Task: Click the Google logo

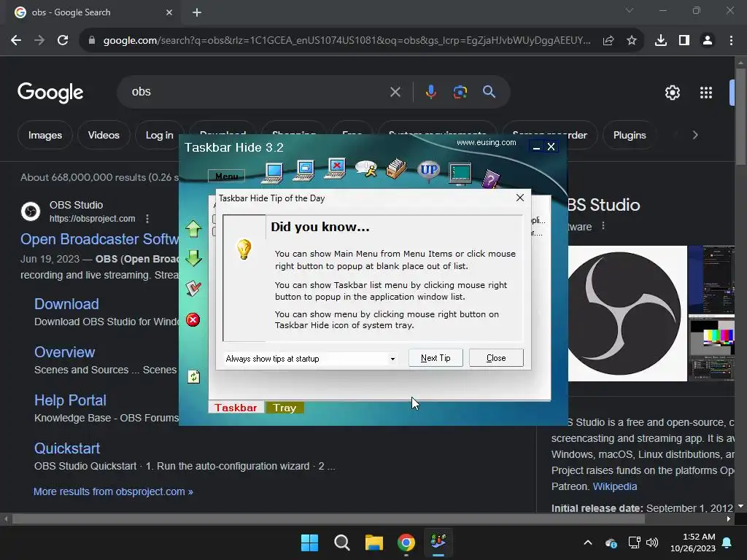Action: click(x=50, y=93)
